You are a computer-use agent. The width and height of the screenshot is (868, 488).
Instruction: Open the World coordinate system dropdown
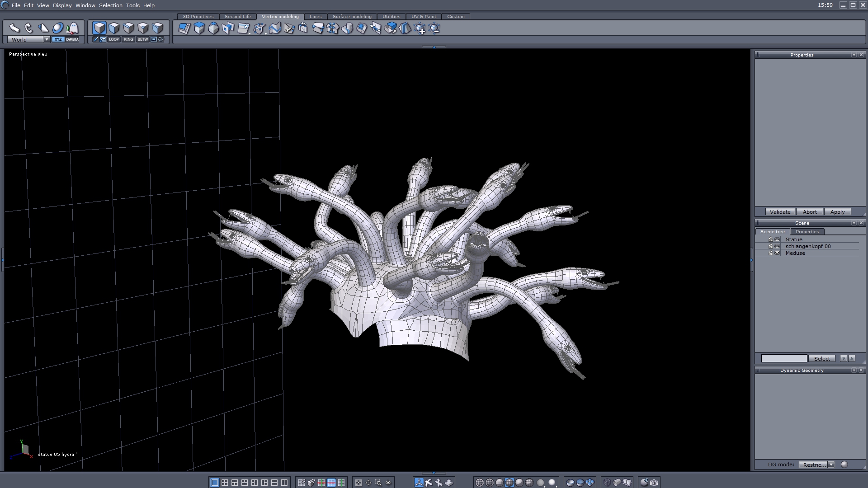point(47,39)
